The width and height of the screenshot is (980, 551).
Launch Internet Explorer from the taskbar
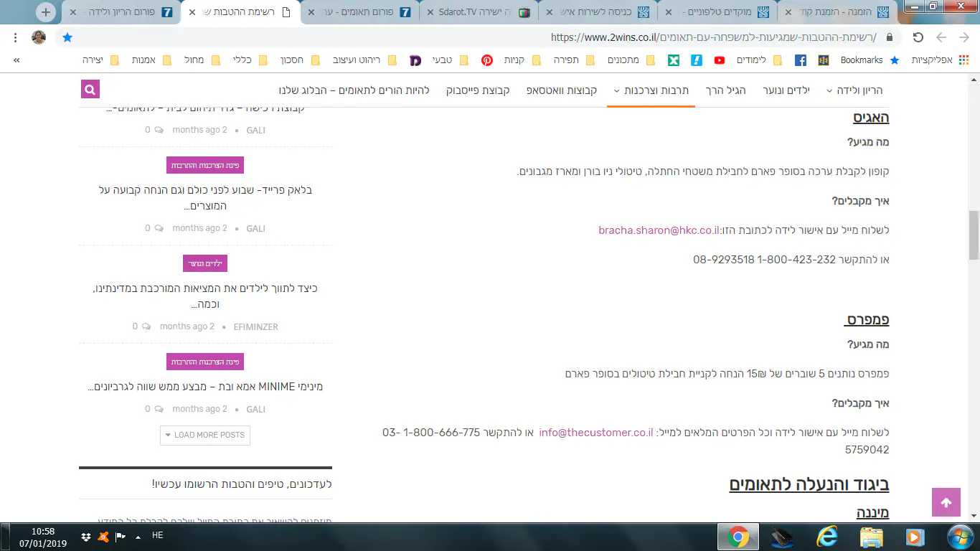click(x=826, y=537)
